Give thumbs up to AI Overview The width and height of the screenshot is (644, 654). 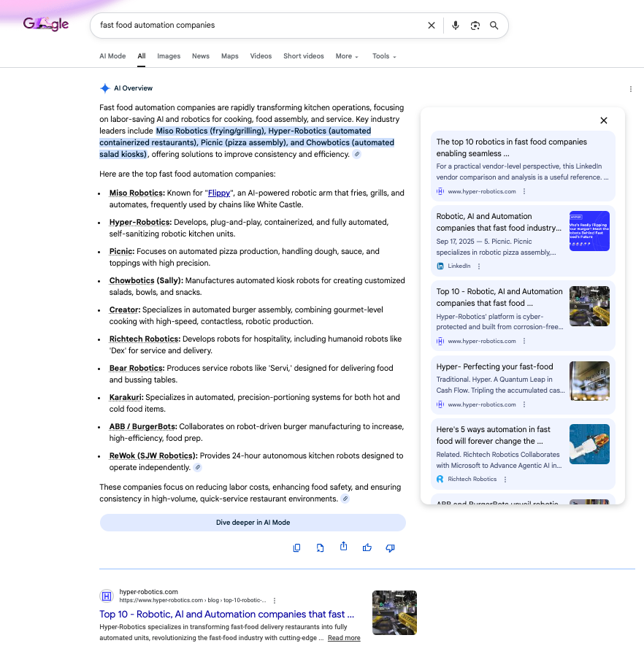[x=367, y=547]
